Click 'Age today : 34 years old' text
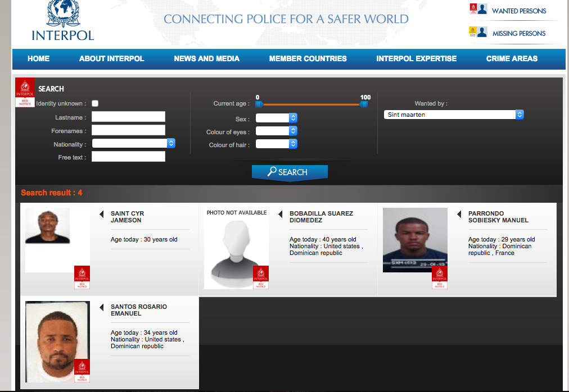This screenshot has height=392, width=569. pyautogui.click(x=144, y=332)
